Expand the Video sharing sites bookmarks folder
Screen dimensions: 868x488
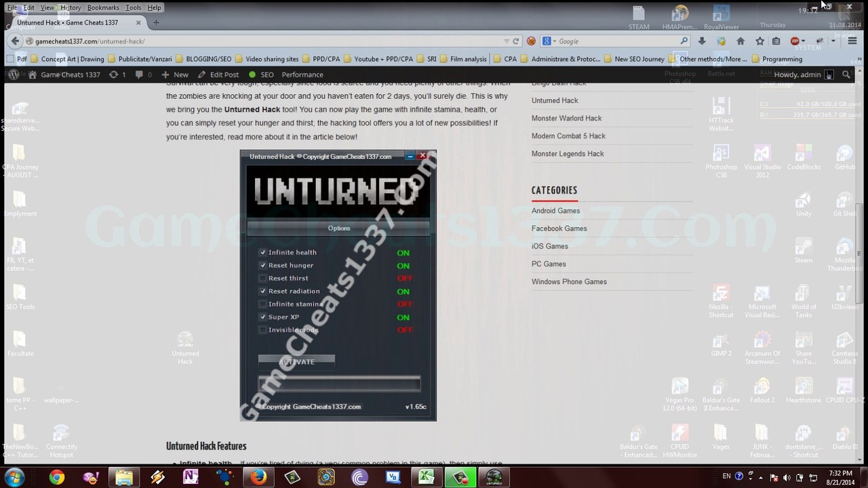click(267, 59)
